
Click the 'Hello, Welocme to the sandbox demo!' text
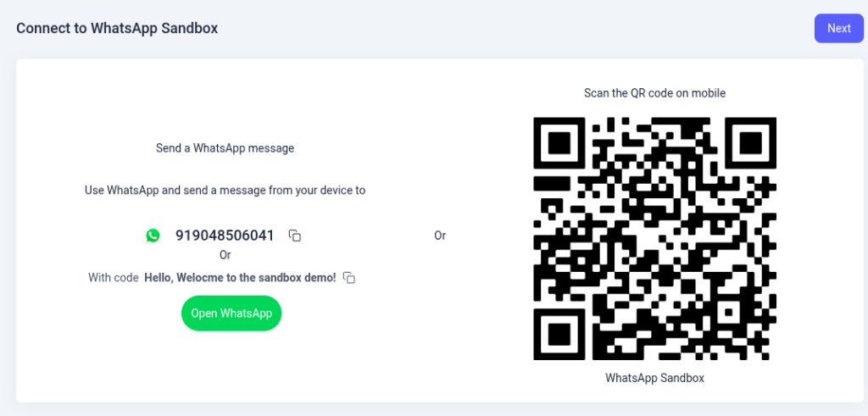click(240, 278)
